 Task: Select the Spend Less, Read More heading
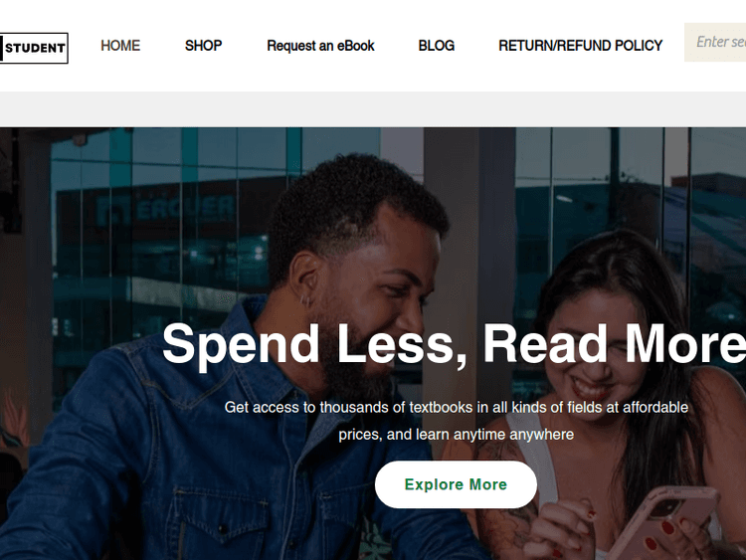point(454,343)
